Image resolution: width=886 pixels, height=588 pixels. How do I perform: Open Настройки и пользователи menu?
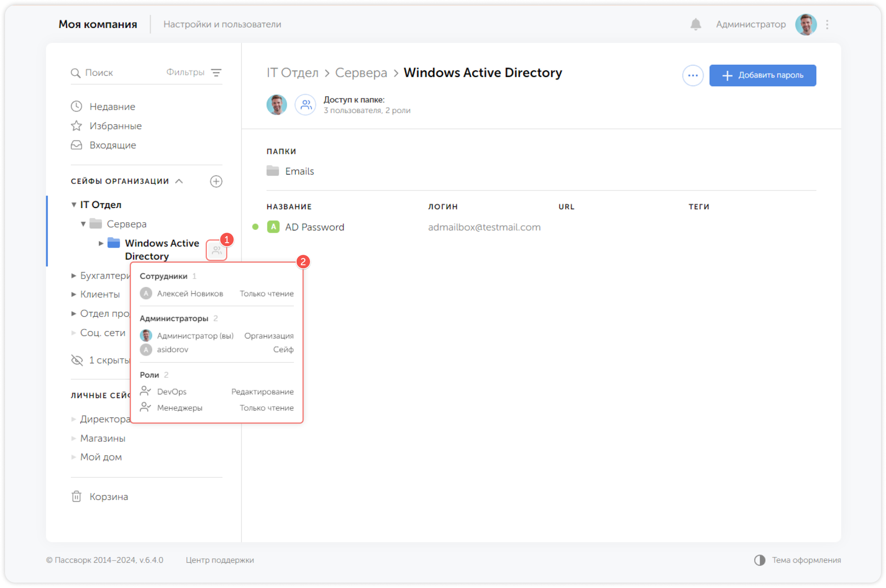point(222,24)
